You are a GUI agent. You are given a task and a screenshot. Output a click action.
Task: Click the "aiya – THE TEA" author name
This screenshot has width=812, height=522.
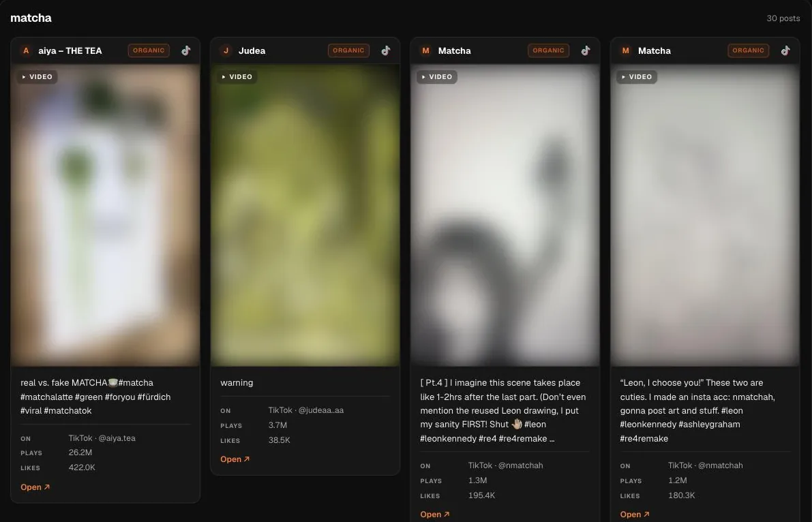(x=70, y=50)
